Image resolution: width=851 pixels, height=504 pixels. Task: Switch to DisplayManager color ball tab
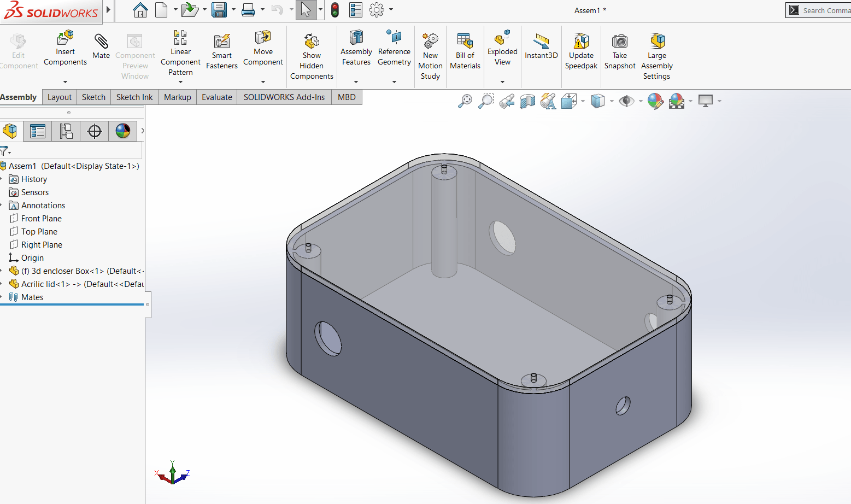123,131
